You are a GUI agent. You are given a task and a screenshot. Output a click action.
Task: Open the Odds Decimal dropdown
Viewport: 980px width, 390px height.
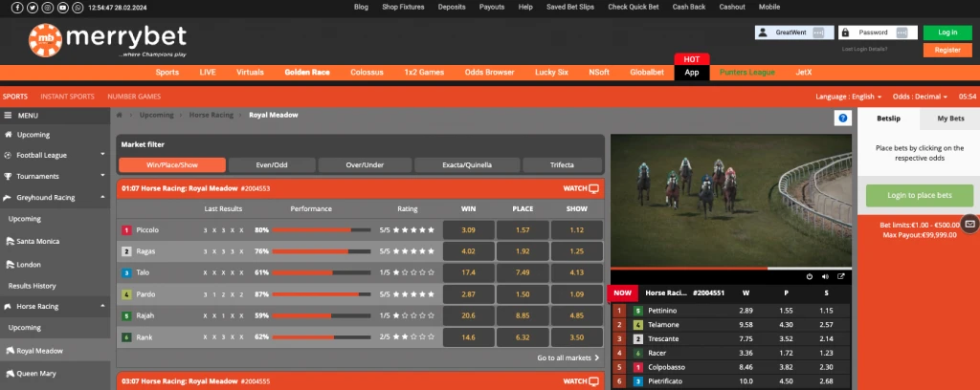click(920, 97)
